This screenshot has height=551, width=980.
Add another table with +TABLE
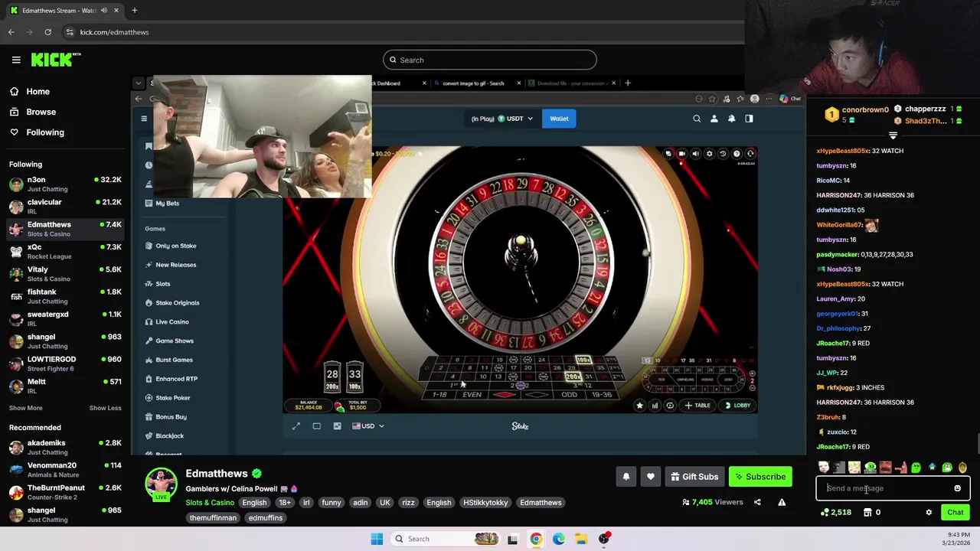(x=697, y=406)
